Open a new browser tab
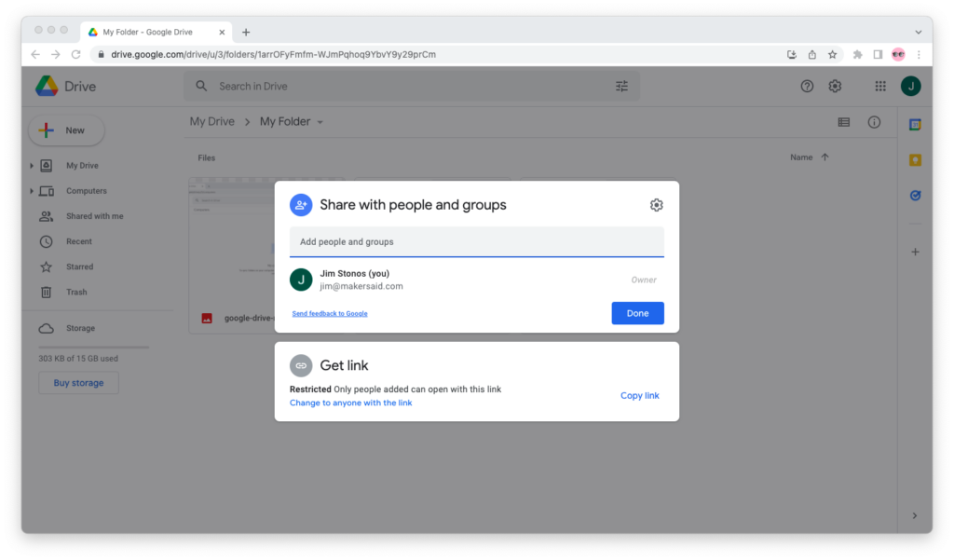 coord(246,33)
